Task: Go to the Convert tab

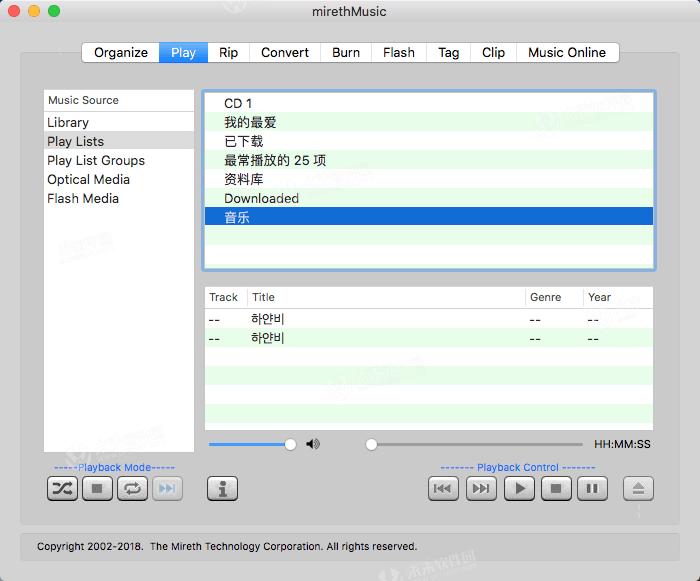Action: click(x=285, y=52)
